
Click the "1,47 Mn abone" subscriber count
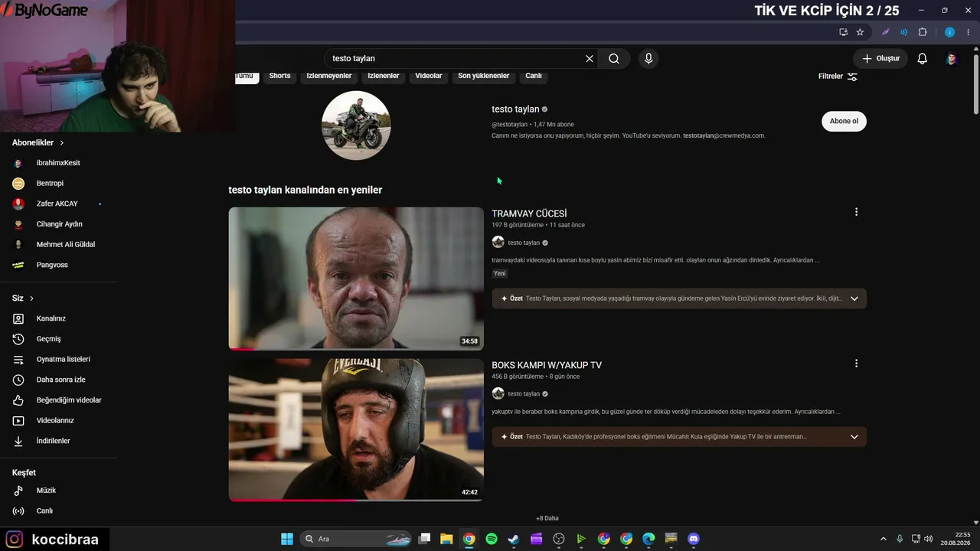[554, 124]
